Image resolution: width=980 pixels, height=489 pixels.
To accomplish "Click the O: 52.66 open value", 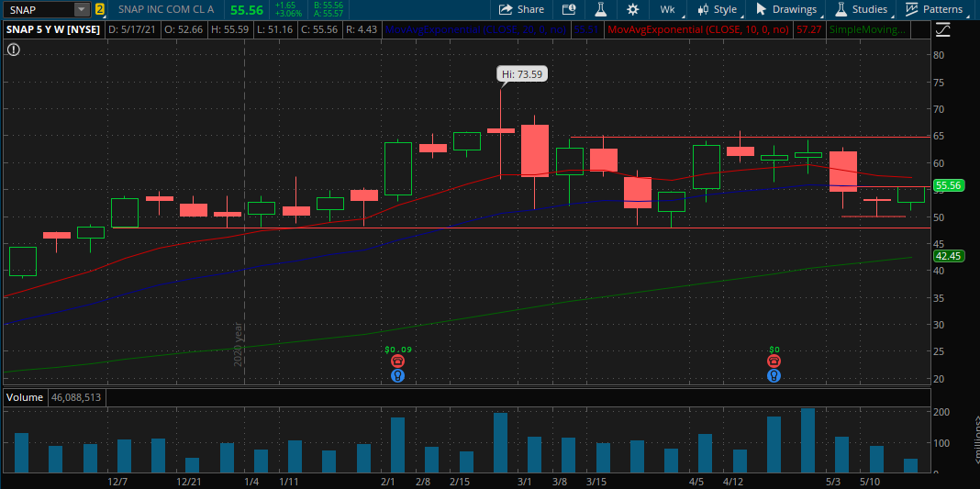I will tap(182, 29).
